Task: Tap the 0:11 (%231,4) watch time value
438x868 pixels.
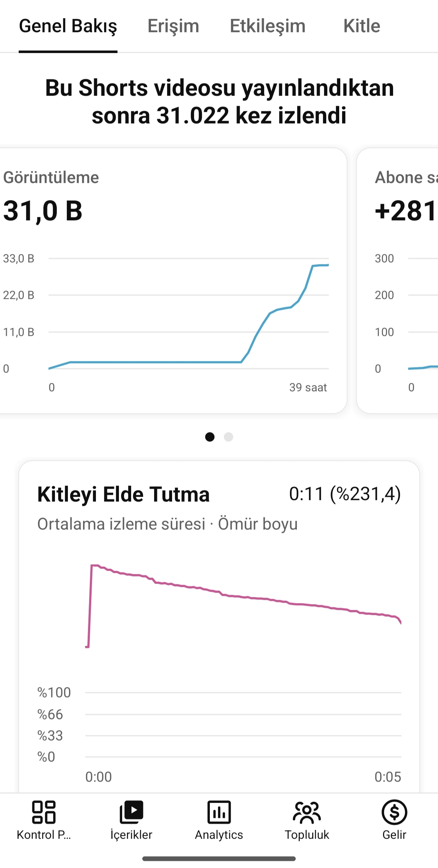Action: (345, 494)
